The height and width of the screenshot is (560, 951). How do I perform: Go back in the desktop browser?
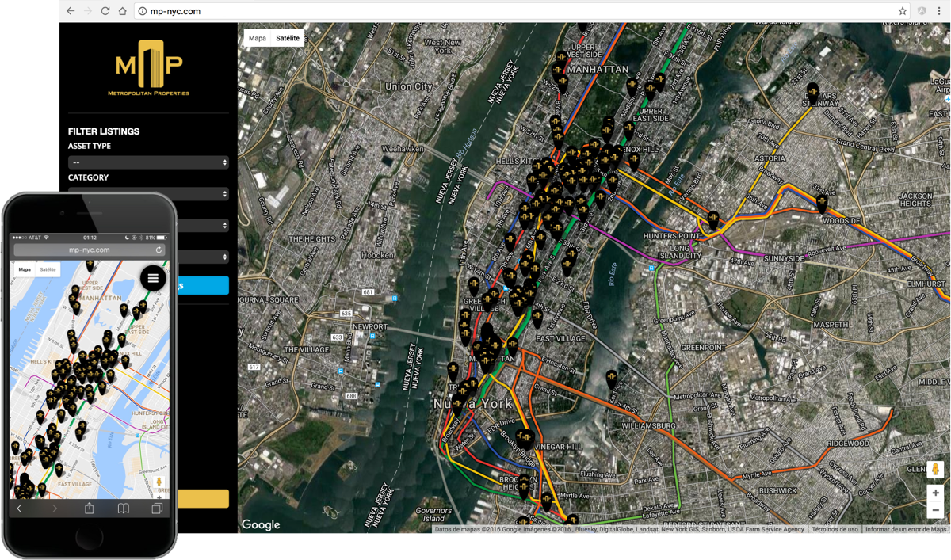point(71,11)
